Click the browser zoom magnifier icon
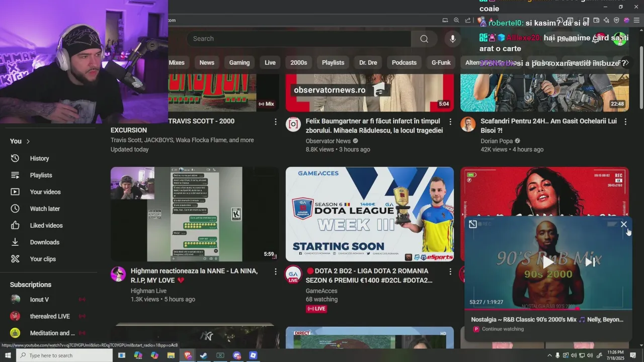This screenshot has width=644, height=362. [456, 20]
